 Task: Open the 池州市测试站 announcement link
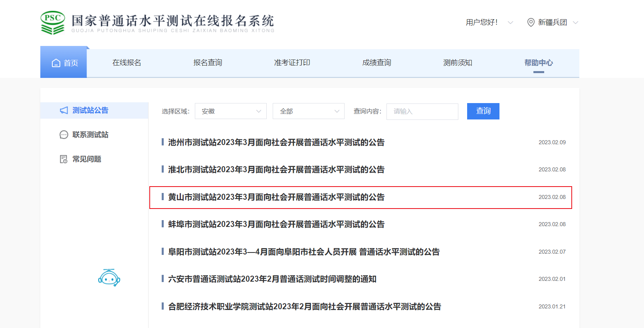pos(276,142)
